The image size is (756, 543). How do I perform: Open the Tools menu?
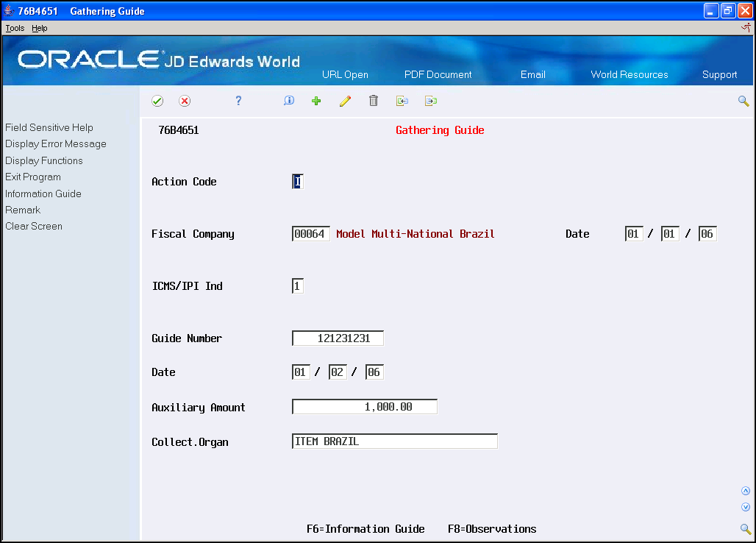pyautogui.click(x=15, y=28)
